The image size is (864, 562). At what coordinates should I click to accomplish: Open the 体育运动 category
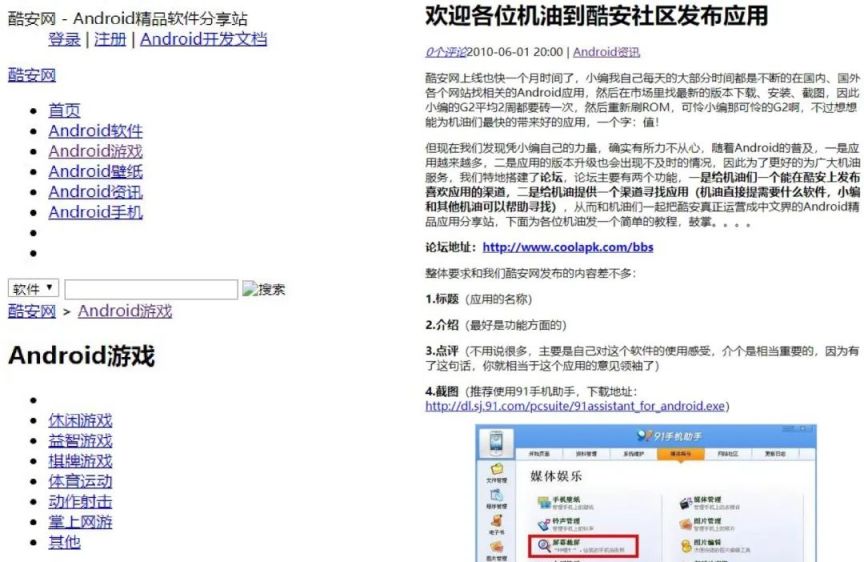click(80, 481)
